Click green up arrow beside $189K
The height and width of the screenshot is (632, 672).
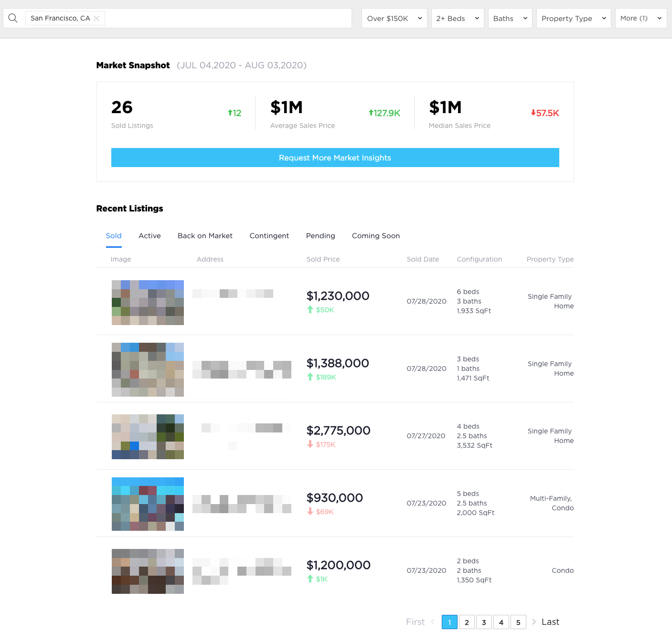[310, 377]
